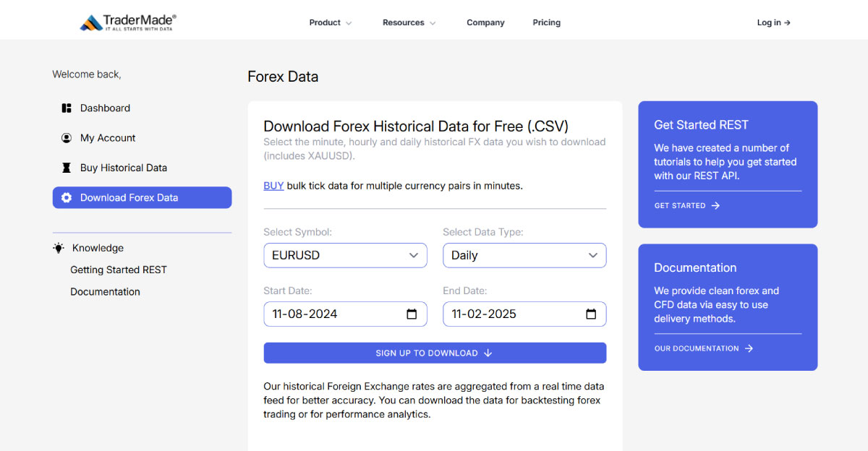Click the Welcome back text
Image resolution: width=868 pixels, height=451 pixels.
click(87, 74)
